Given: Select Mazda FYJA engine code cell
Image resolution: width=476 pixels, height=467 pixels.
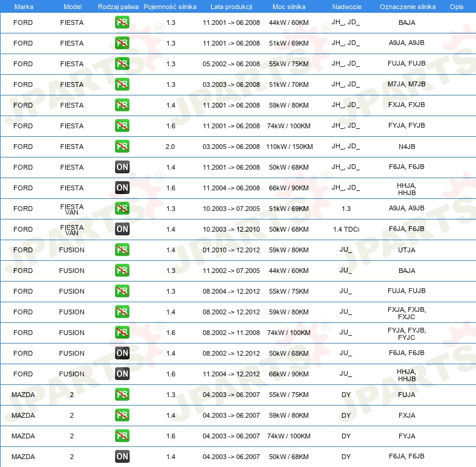Looking at the screenshot, I should coord(407,436).
